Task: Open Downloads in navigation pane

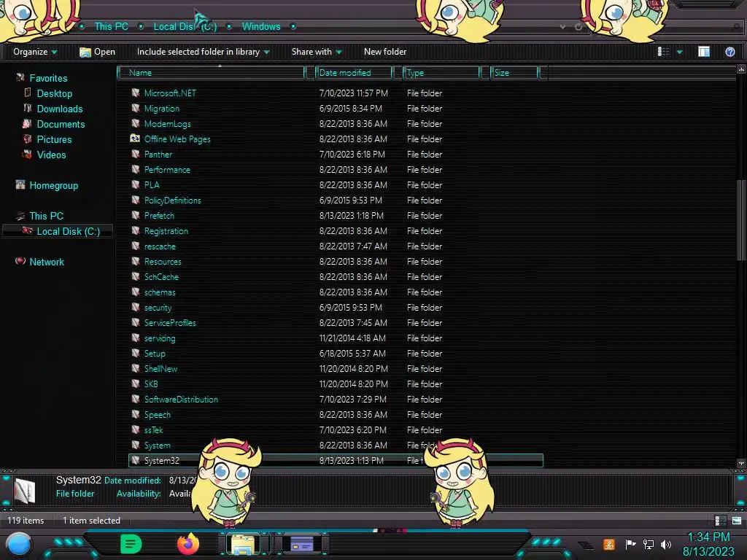Action: (60, 109)
